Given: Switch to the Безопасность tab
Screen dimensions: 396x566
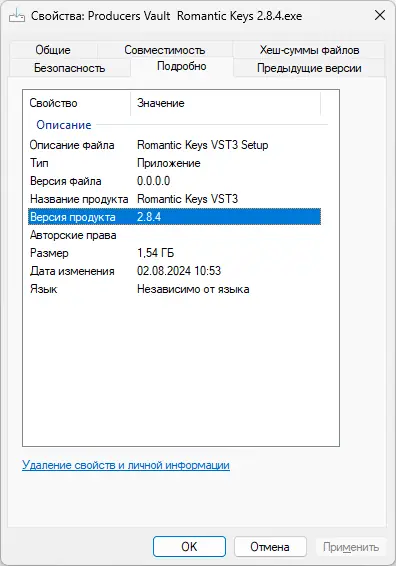Looking at the screenshot, I should click(x=69, y=68).
